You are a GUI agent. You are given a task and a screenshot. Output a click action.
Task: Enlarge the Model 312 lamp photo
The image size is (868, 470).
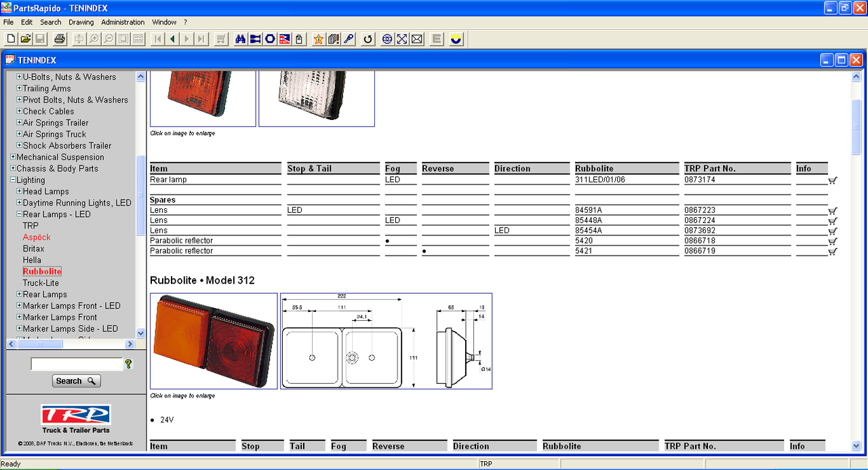(214, 341)
